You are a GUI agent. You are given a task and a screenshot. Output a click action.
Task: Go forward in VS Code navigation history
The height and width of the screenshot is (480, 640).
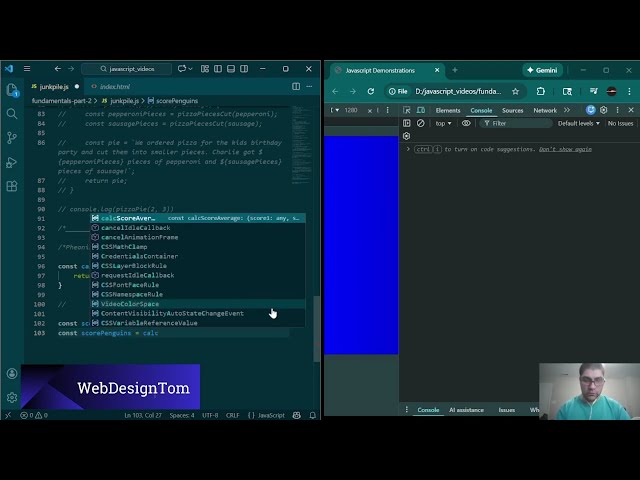(x=71, y=69)
